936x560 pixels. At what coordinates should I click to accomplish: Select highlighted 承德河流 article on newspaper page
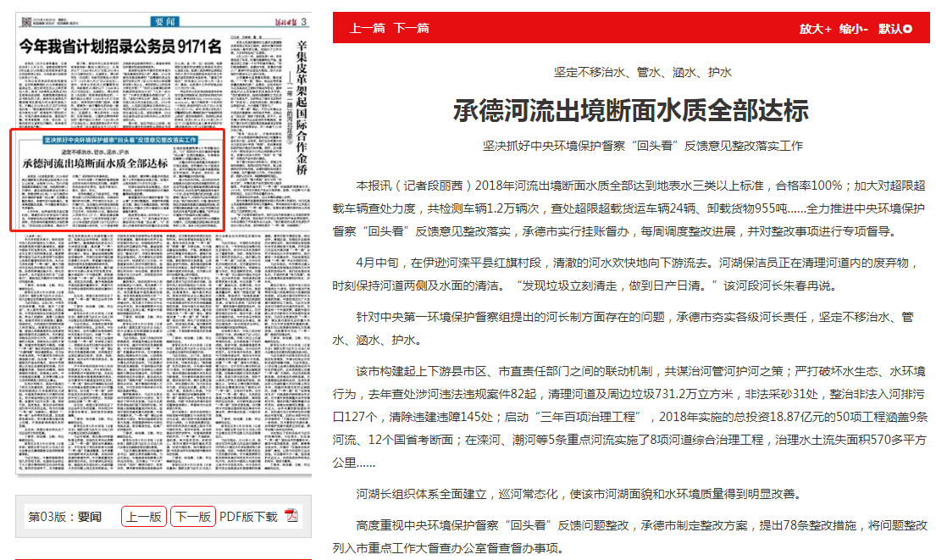117,180
